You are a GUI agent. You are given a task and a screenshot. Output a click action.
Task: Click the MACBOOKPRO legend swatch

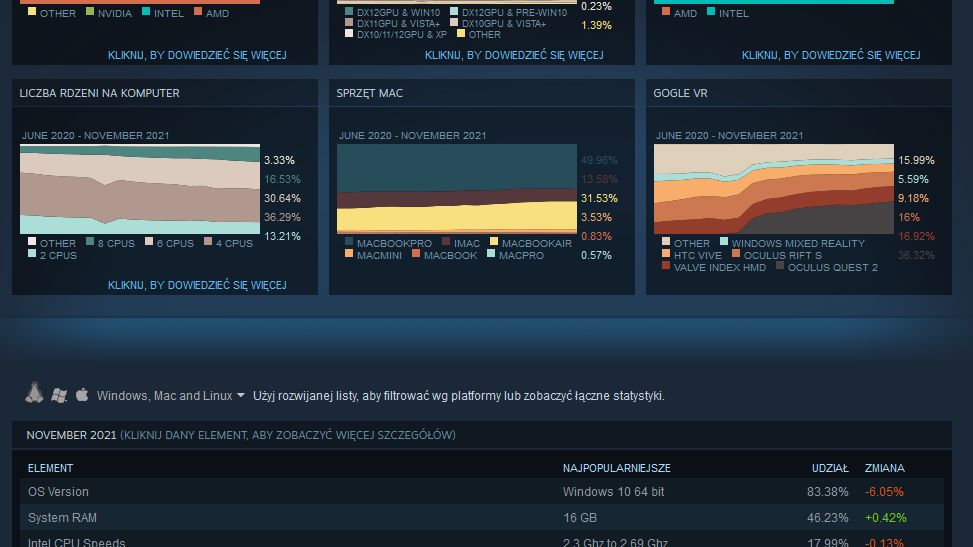349,242
